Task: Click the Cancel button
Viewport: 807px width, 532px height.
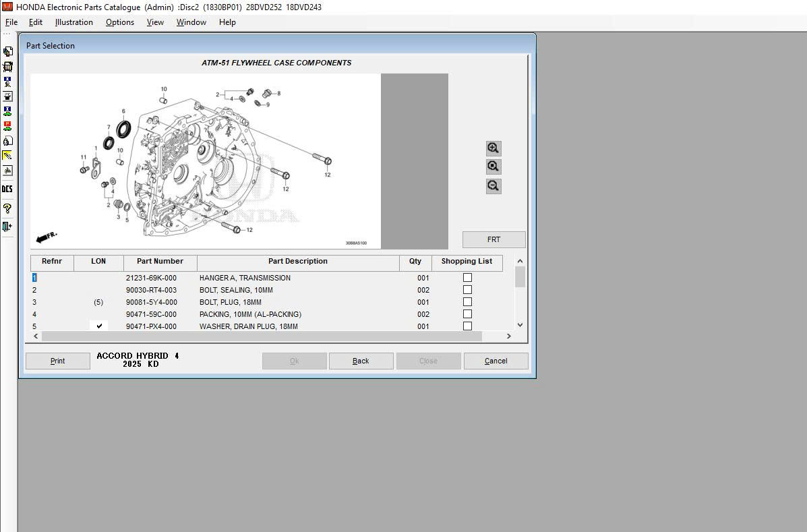Action: pyautogui.click(x=496, y=361)
